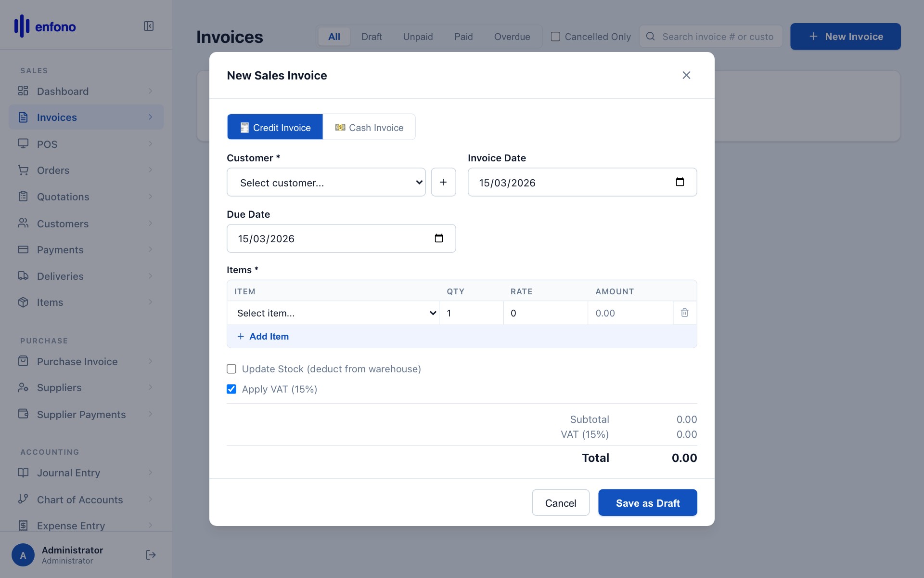Screen dimensions: 924x578
Task: Expand the Invoices sidebar entry
Action: click(150, 117)
